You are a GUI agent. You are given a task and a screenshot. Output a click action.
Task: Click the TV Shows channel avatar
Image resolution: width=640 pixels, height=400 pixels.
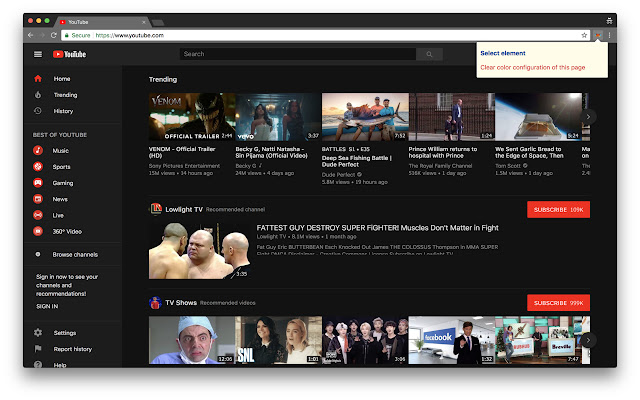point(155,303)
